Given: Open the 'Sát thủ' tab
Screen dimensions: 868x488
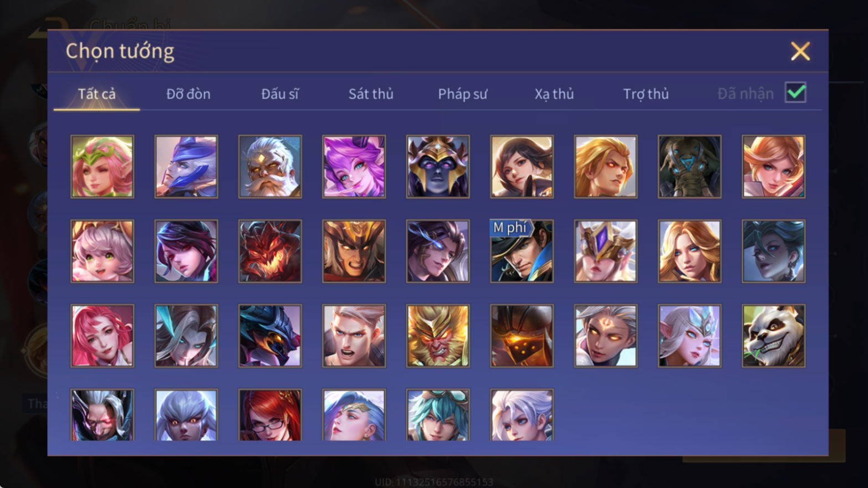Looking at the screenshot, I should pos(371,94).
